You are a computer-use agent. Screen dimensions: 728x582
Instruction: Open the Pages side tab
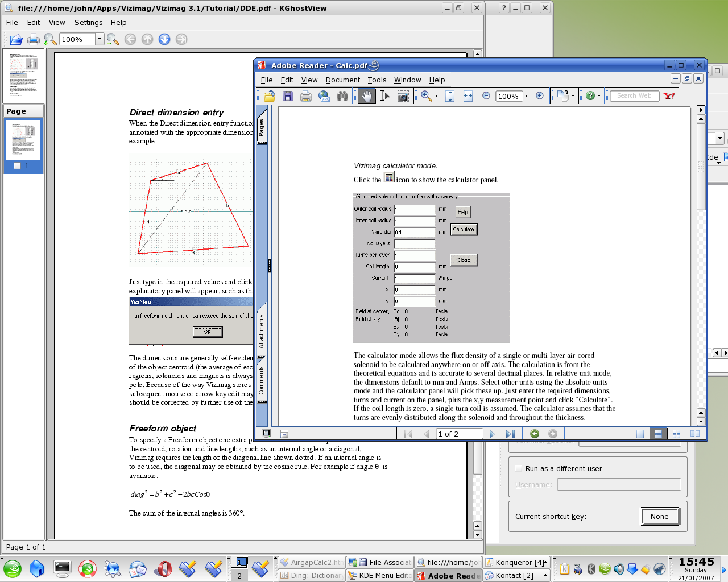tap(262, 127)
